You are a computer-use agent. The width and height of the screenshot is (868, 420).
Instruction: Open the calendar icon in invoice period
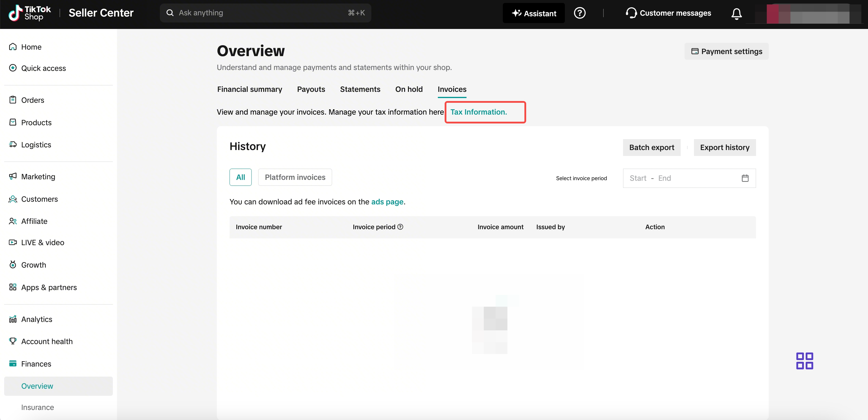click(x=745, y=178)
